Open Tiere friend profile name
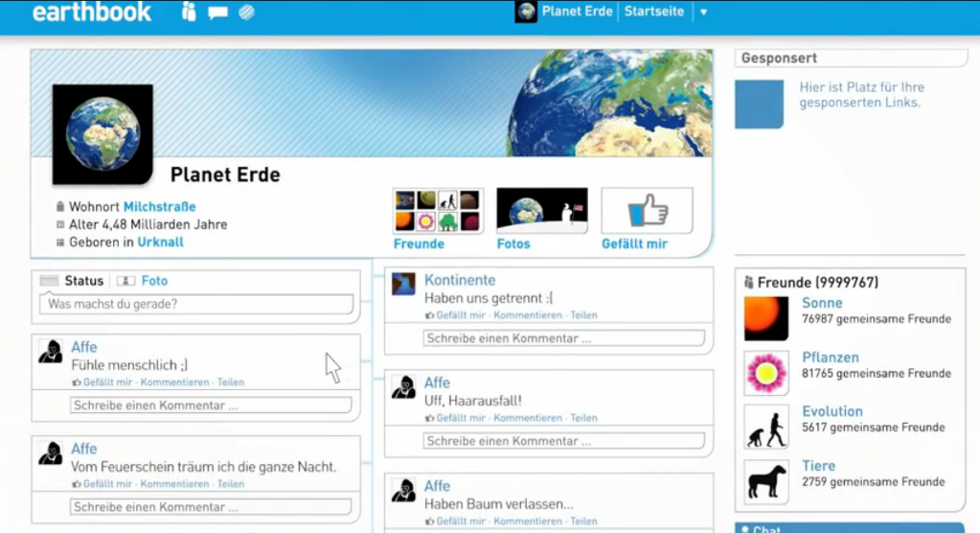Screen dimensions: 980x533 tap(818, 466)
